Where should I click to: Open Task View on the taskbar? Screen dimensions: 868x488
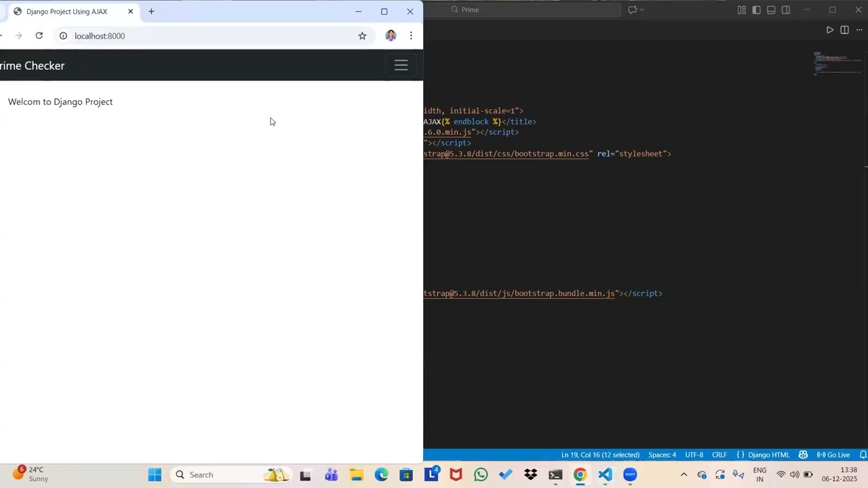click(x=305, y=474)
